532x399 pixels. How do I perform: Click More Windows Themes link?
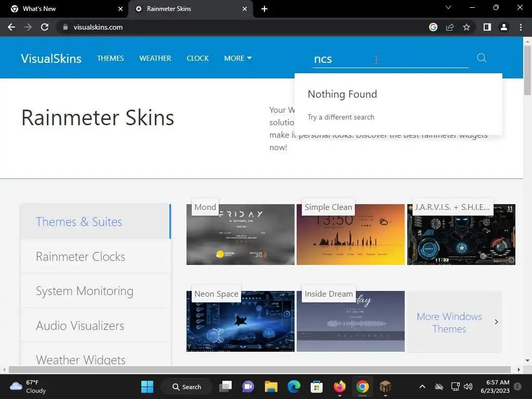tap(449, 323)
